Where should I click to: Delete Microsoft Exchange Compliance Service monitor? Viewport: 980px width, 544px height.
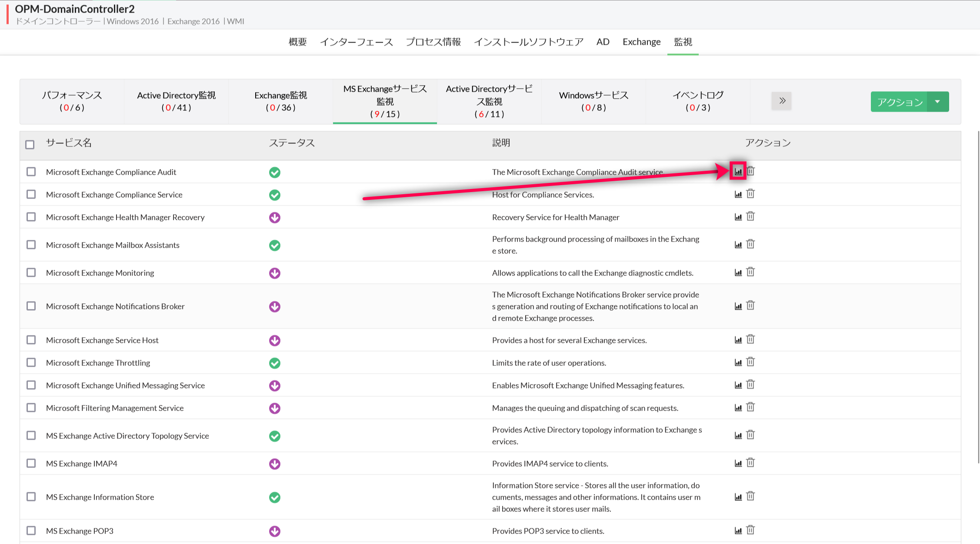[x=750, y=194]
